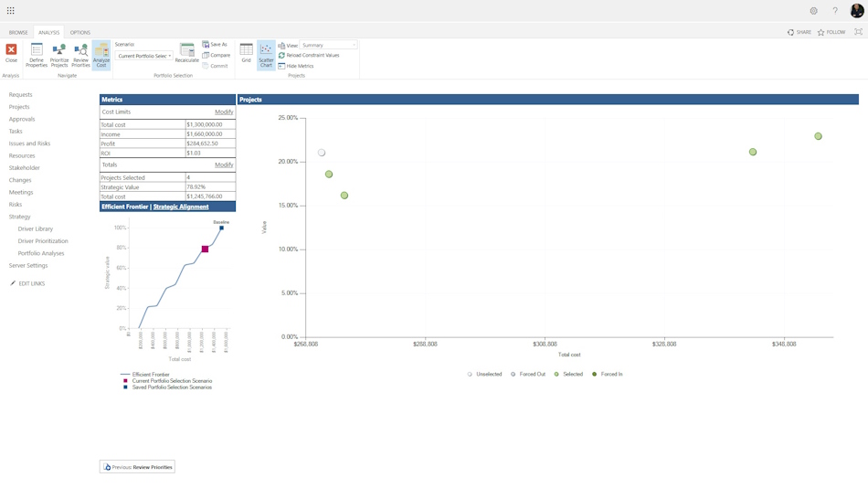868x488 pixels.
Task: Modify the Totals metrics
Action: pyautogui.click(x=224, y=165)
